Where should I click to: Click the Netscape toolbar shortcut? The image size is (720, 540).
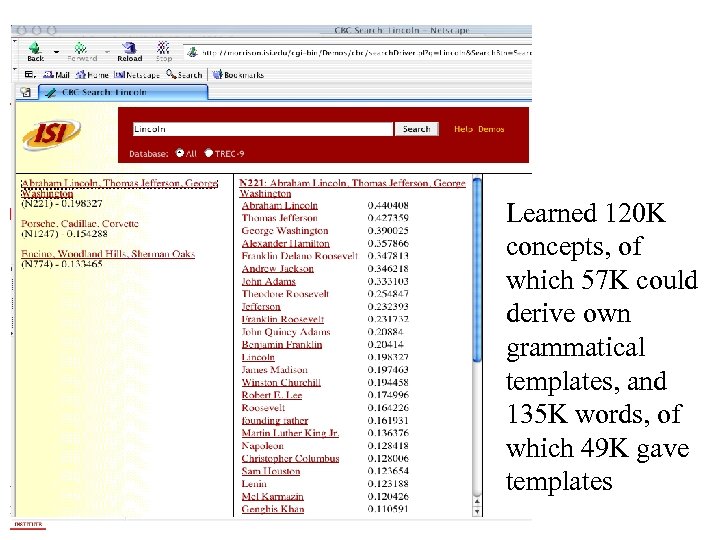tap(137, 74)
